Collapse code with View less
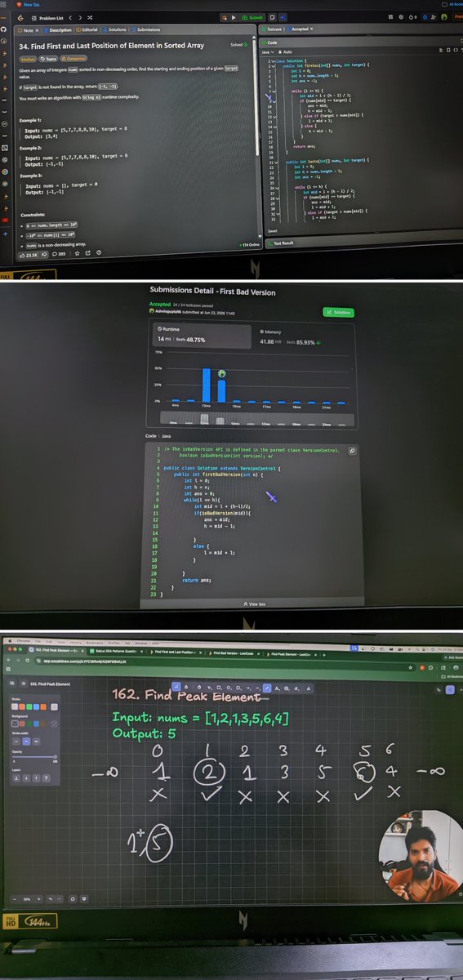The image size is (463, 980). point(253,604)
